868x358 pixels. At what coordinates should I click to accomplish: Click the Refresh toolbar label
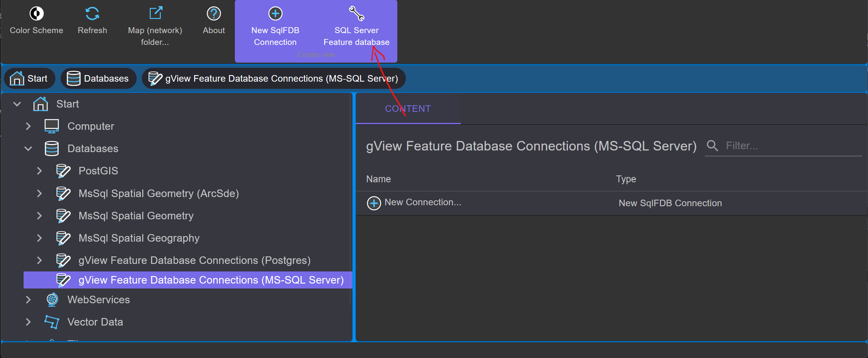point(92,30)
